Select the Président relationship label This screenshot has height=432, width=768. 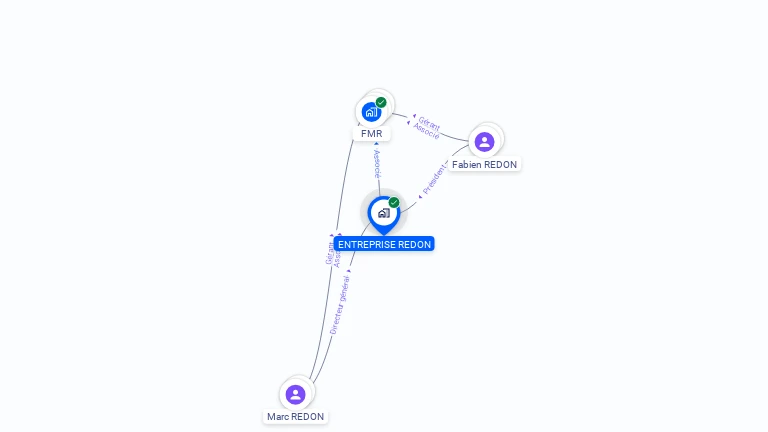(434, 179)
